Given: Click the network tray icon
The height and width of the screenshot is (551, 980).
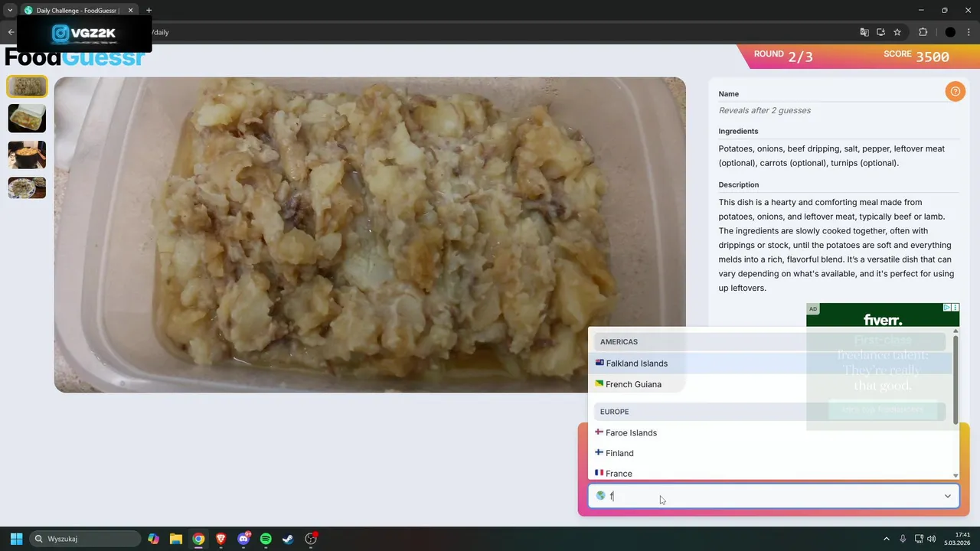Looking at the screenshot, I should (x=920, y=539).
